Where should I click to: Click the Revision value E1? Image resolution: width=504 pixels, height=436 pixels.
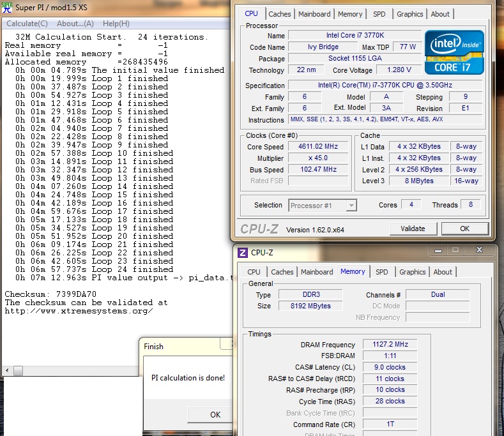click(466, 109)
